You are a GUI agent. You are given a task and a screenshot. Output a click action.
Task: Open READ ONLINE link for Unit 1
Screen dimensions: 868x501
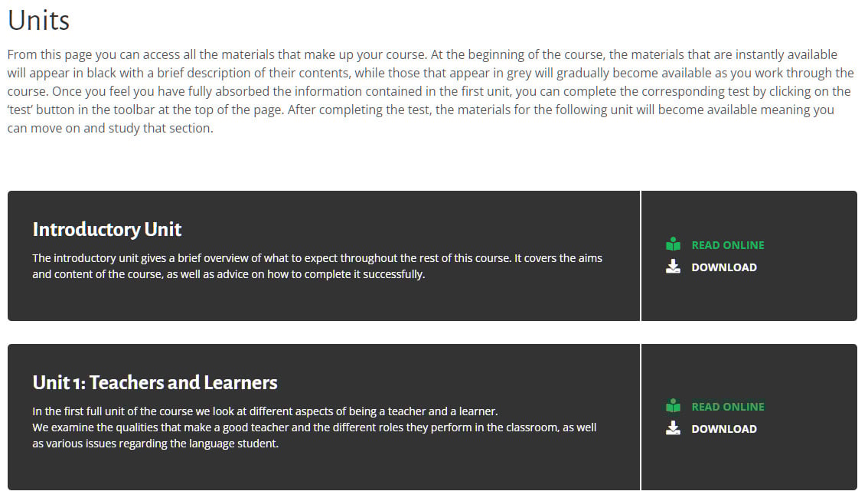(727, 407)
